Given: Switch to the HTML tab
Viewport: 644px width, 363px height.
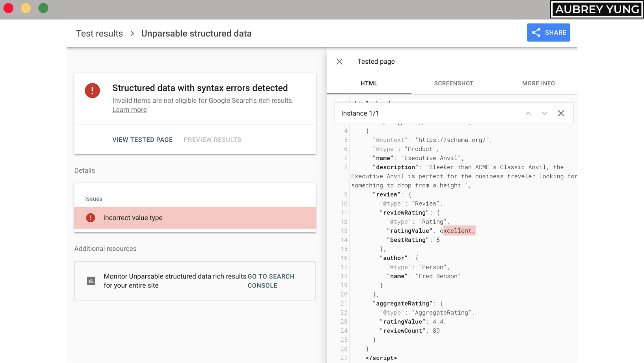Looking at the screenshot, I should [x=369, y=83].
